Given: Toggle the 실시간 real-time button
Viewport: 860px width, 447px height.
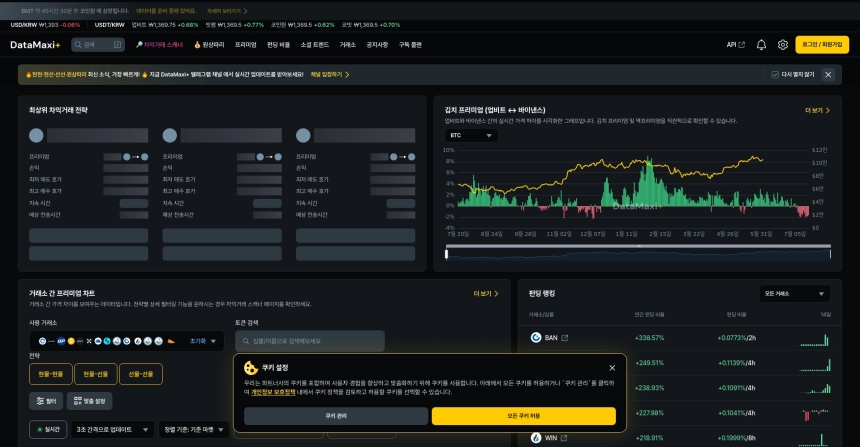Looking at the screenshot, I should [48, 429].
